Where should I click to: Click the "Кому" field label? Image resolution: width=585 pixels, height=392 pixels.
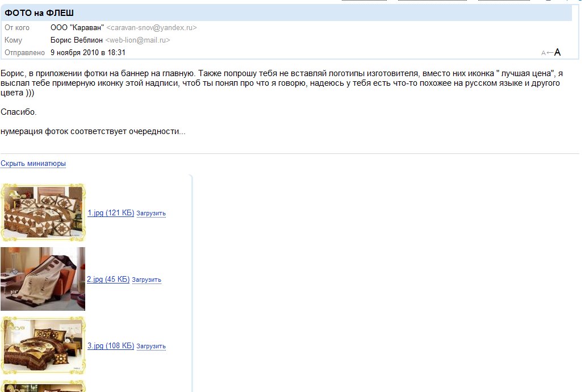[x=14, y=40]
